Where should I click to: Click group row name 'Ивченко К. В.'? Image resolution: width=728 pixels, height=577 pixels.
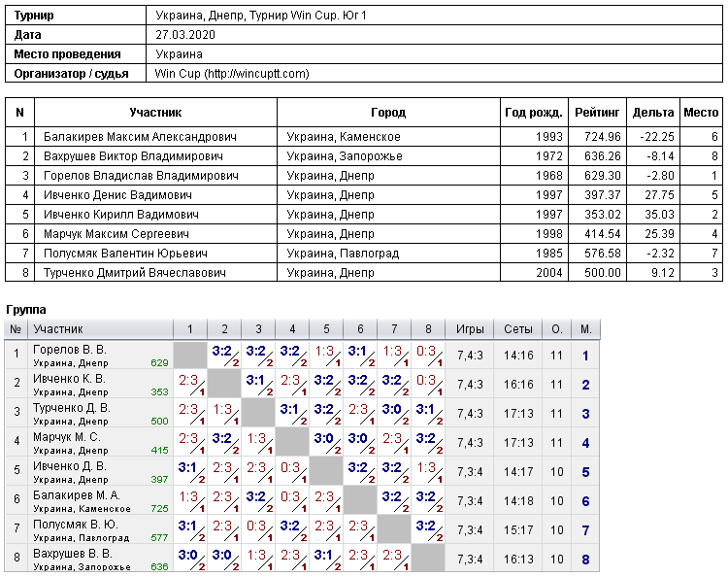click(x=69, y=379)
